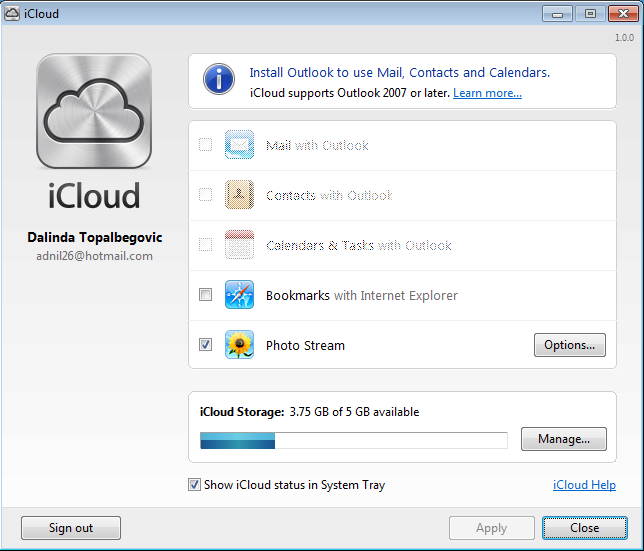Sign out of the iCloud account
Image resolution: width=644 pixels, height=551 pixels.
[x=71, y=528]
